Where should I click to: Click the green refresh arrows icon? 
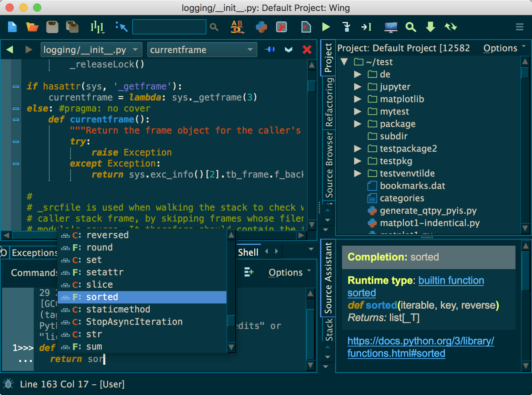(450, 27)
